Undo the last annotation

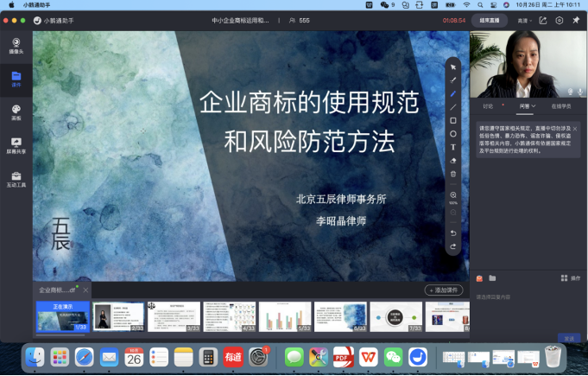453,233
